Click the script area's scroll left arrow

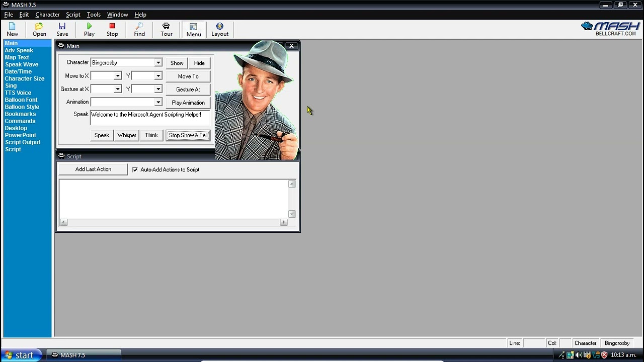click(63, 222)
